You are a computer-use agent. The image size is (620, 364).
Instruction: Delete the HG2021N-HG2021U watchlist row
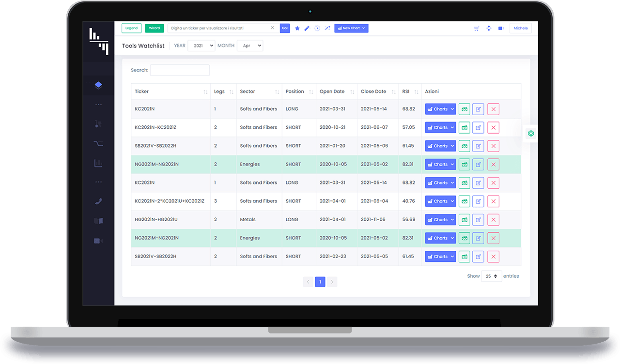point(493,220)
